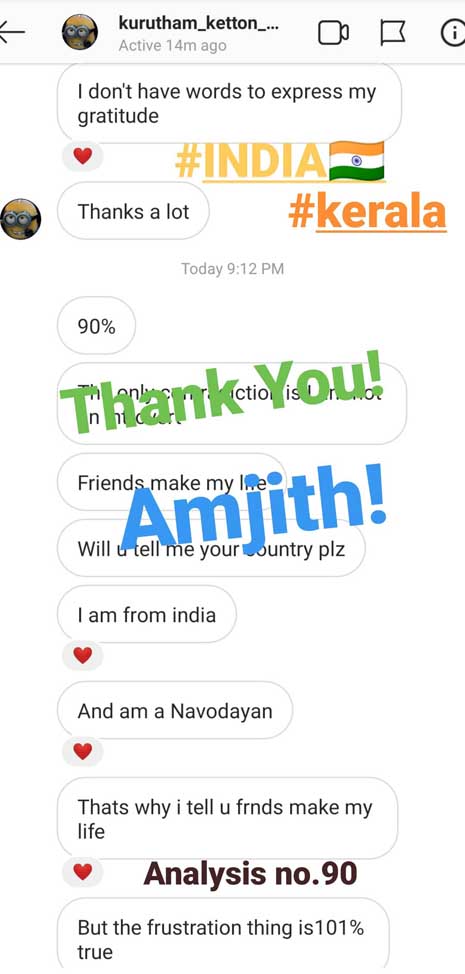Tap the Today 9:12 PM timestamp
The width and height of the screenshot is (465, 974).
[232, 269]
